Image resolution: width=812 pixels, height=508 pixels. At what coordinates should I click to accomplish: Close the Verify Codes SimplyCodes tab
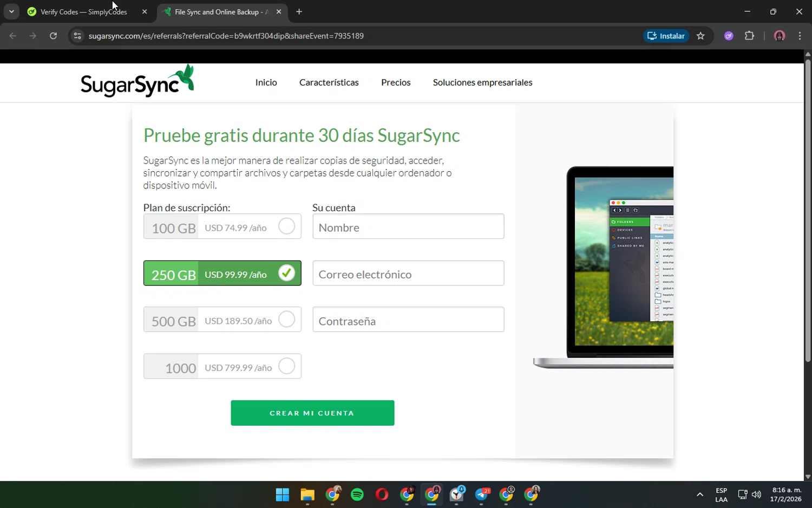[x=144, y=11]
